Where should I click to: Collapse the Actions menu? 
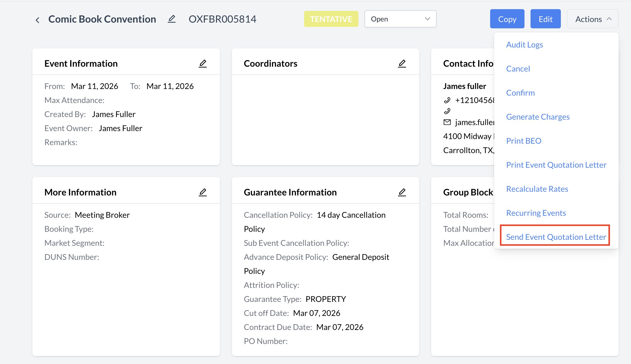click(592, 19)
